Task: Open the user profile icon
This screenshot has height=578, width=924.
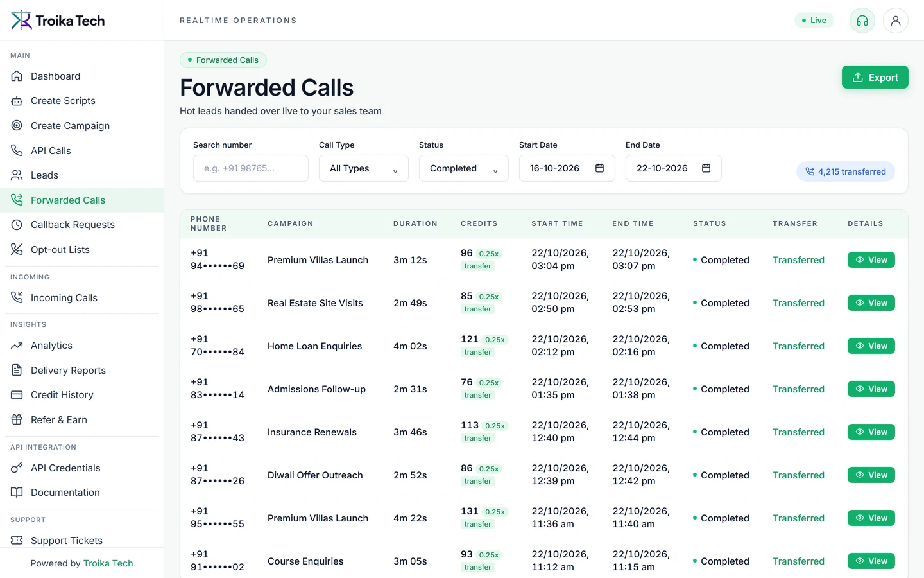Action: (x=896, y=21)
